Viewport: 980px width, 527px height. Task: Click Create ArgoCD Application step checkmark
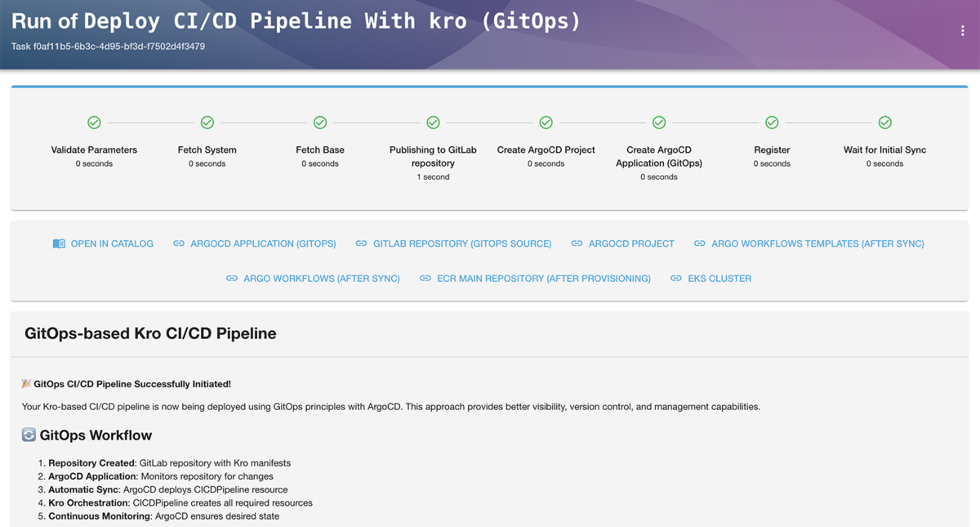(x=659, y=123)
